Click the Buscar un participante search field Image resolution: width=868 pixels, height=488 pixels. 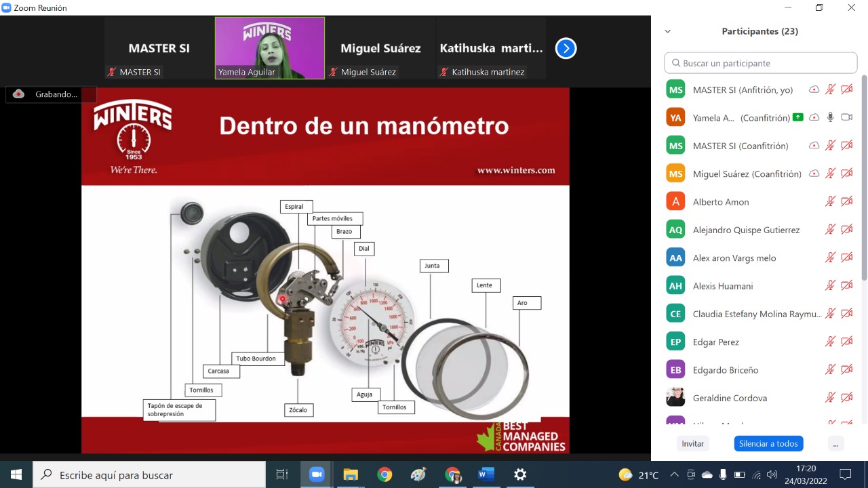(761, 63)
